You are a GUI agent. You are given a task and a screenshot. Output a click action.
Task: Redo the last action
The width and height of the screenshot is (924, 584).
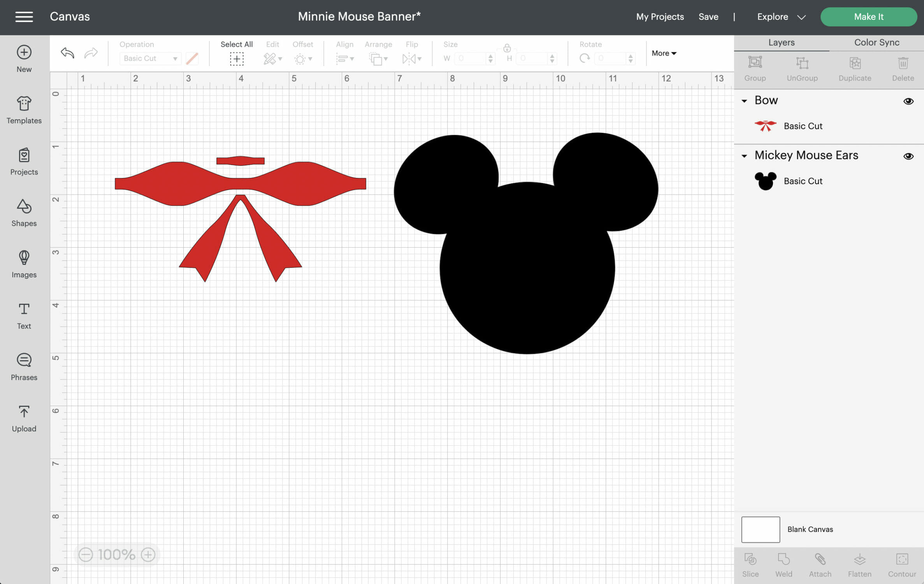pos(91,53)
